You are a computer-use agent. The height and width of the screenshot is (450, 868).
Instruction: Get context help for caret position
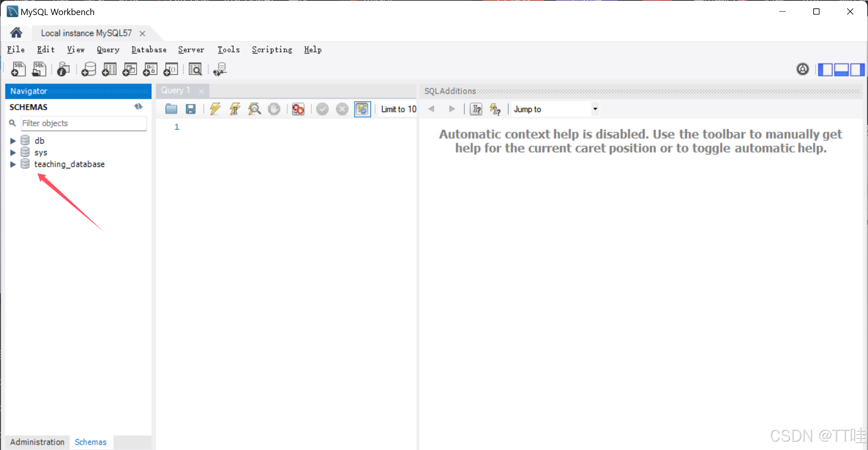click(476, 109)
